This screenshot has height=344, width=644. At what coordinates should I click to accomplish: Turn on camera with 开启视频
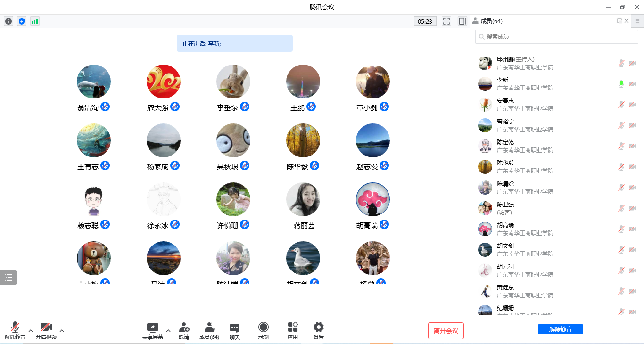coord(46,330)
